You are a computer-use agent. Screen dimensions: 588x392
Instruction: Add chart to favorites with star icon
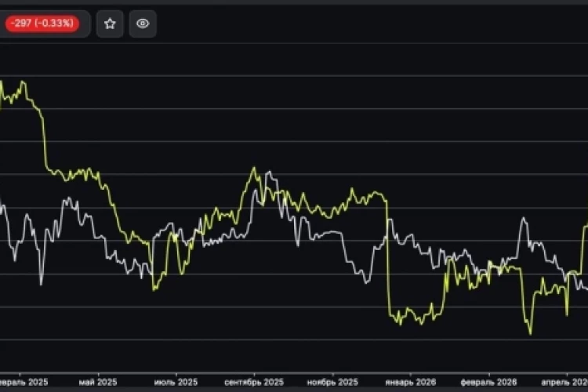(x=110, y=24)
